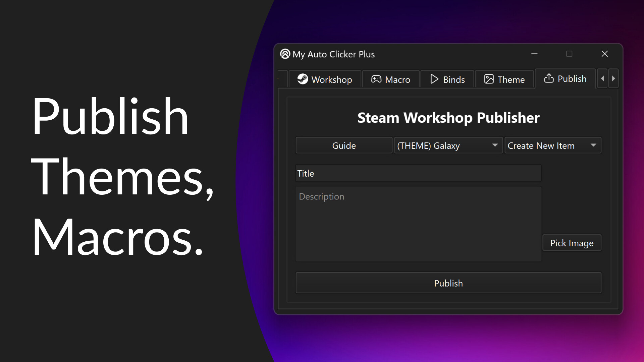This screenshot has height=362, width=644.
Task: Expand the (THEME) Galaxy dropdown
Action: pos(448,145)
